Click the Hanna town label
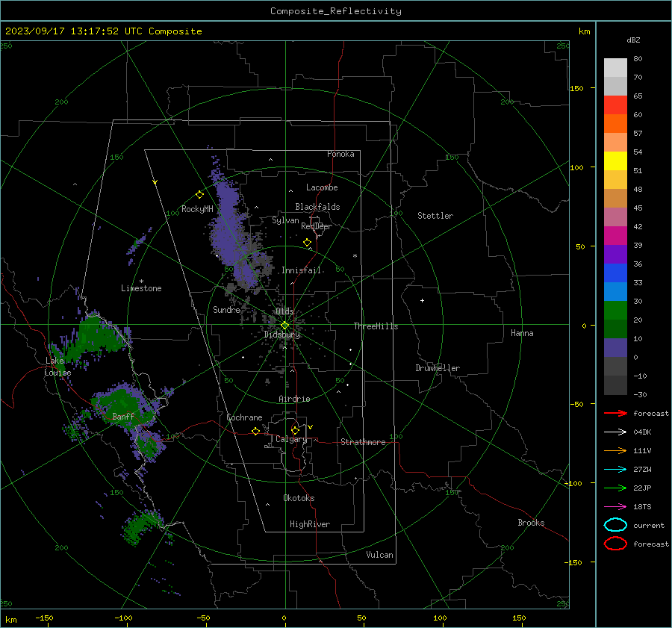The image size is (672, 628). [x=522, y=333]
